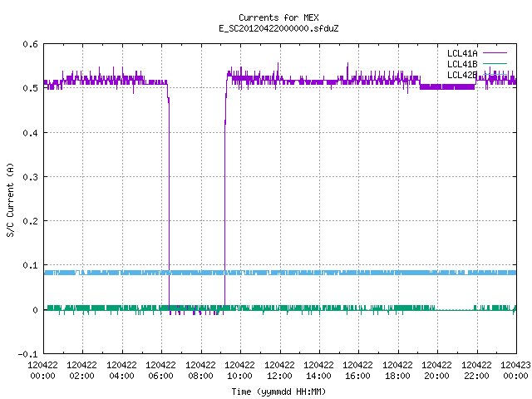The width and height of the screenshot is (532, 399).
Task: Click the x-axis tick label 120422 22:00
Action: coord(476,370)
